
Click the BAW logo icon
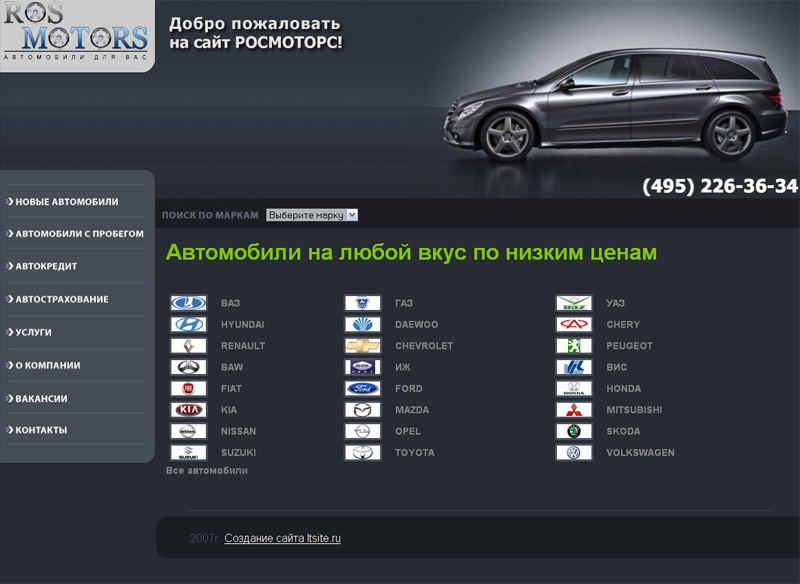188,367
